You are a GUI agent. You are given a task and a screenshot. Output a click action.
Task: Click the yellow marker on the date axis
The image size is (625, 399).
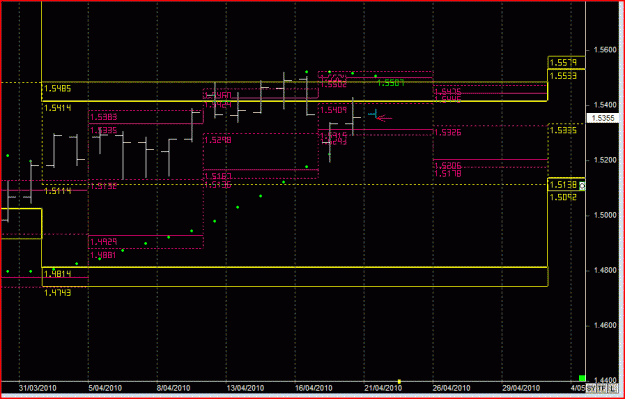[399, 381]
